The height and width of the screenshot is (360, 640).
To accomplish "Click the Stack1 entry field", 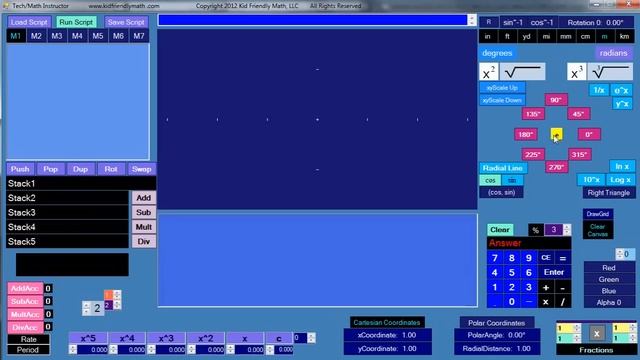I will click(x=81, y=184).
